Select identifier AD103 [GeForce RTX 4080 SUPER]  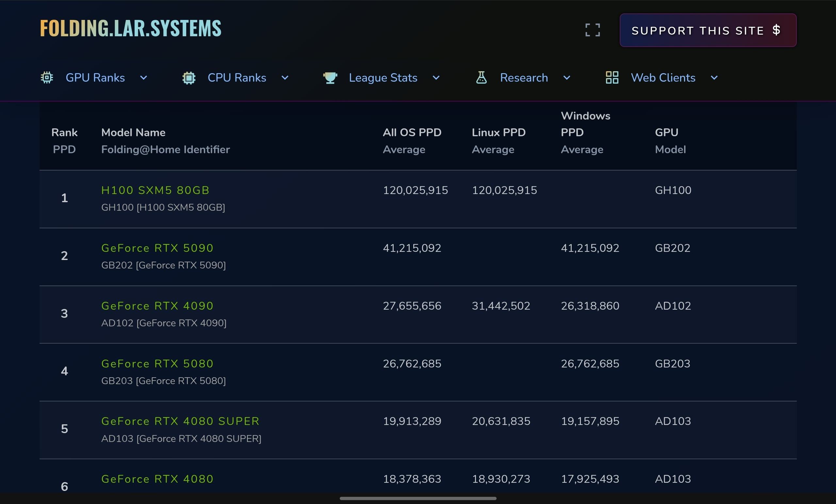[x=181, y=439]
